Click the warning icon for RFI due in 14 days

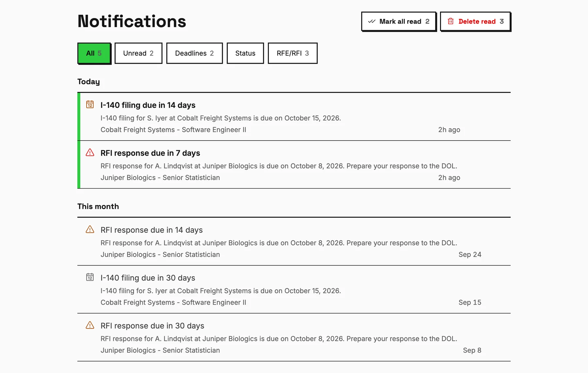[90, 229]
